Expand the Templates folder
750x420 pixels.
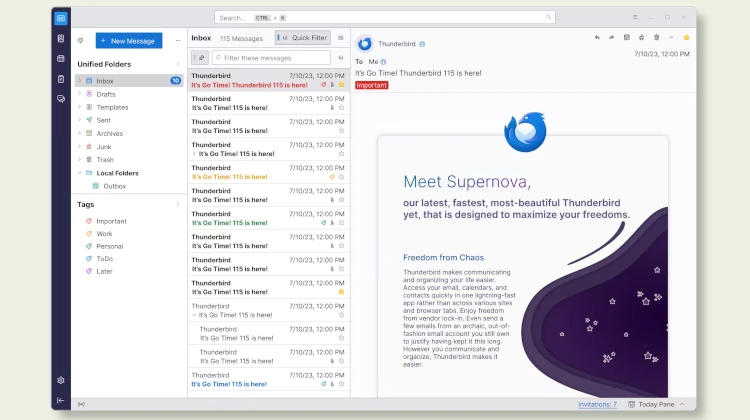[x=80, y=107]
